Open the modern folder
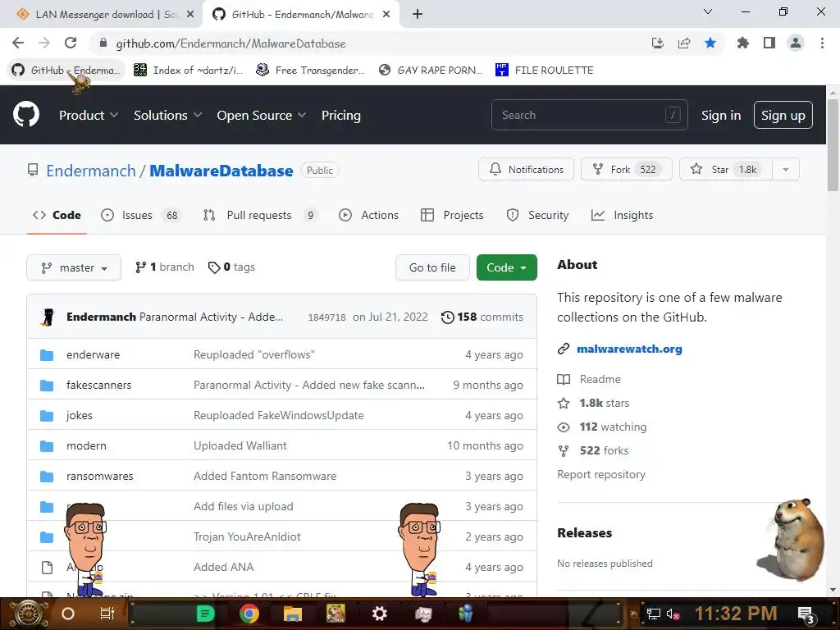Viewport: 840px width, 630px height. [86, 445]
